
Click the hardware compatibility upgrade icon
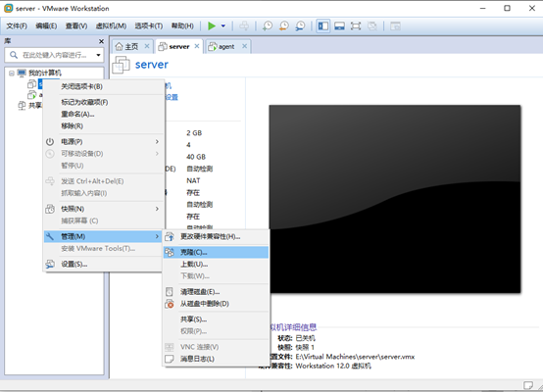170,236
